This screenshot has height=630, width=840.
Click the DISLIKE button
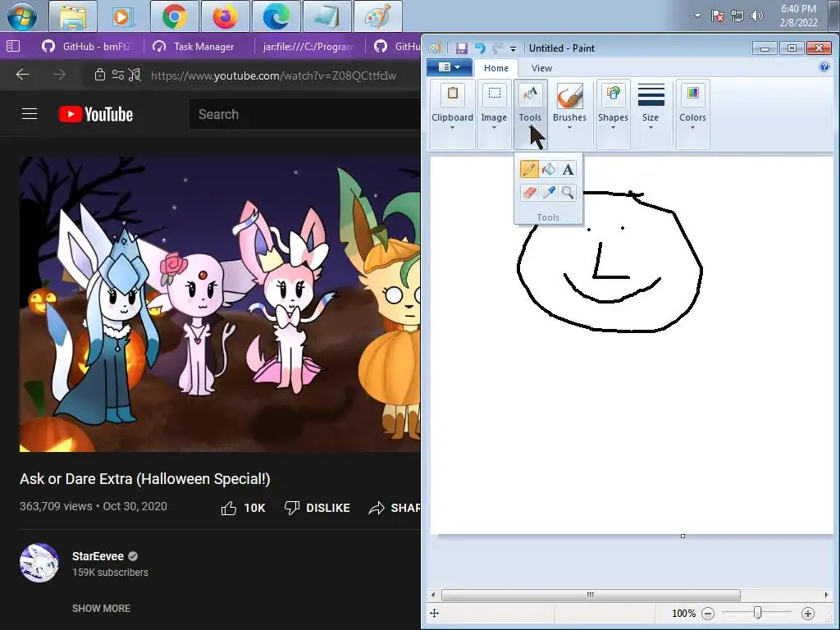point(317,508)
